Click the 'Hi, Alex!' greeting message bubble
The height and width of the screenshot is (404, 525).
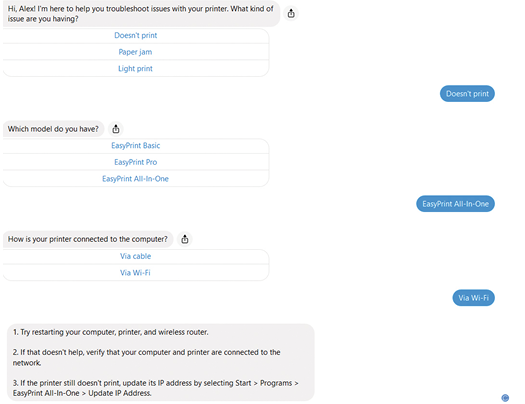point(141,14)
